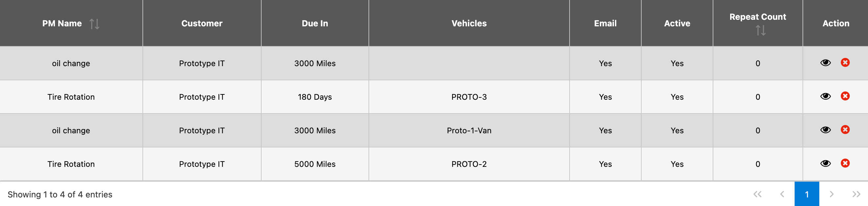Go to previous page of entries

(782, 194)
